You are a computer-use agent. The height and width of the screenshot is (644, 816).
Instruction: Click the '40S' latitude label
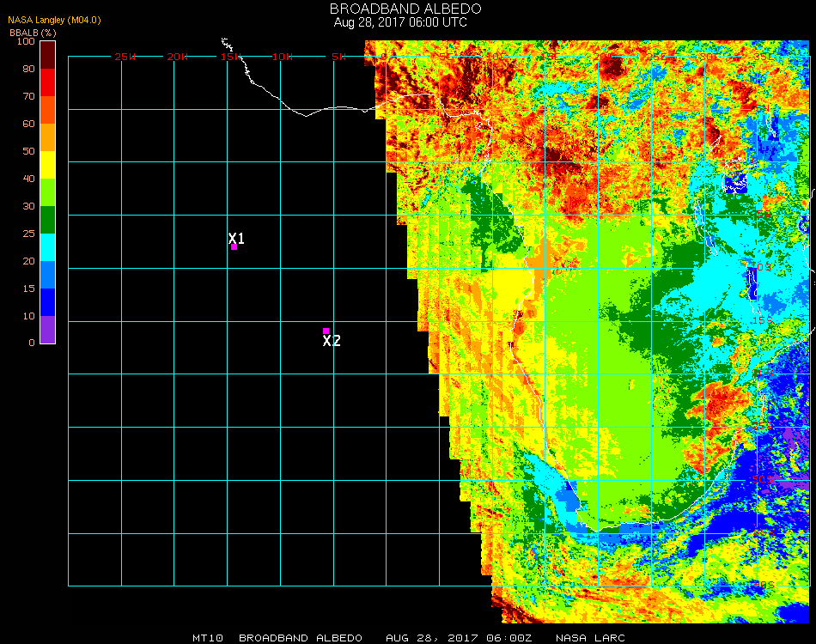[764, 586]
